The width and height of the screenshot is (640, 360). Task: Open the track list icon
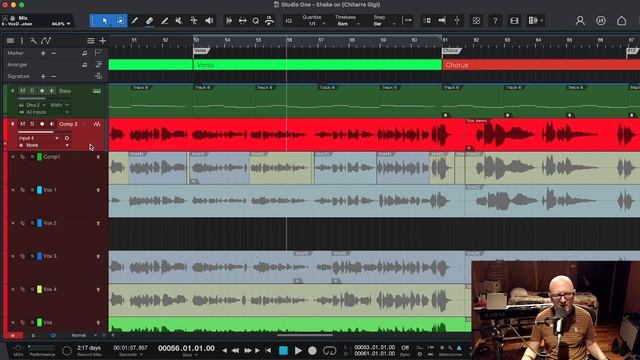(10, 40)
